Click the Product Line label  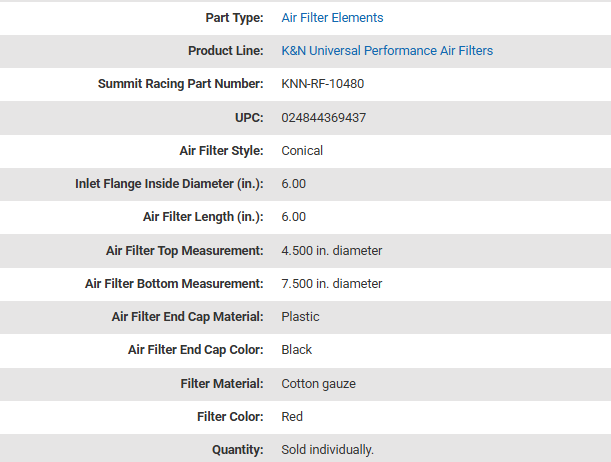pyautogui.click(x=226, y=51)
